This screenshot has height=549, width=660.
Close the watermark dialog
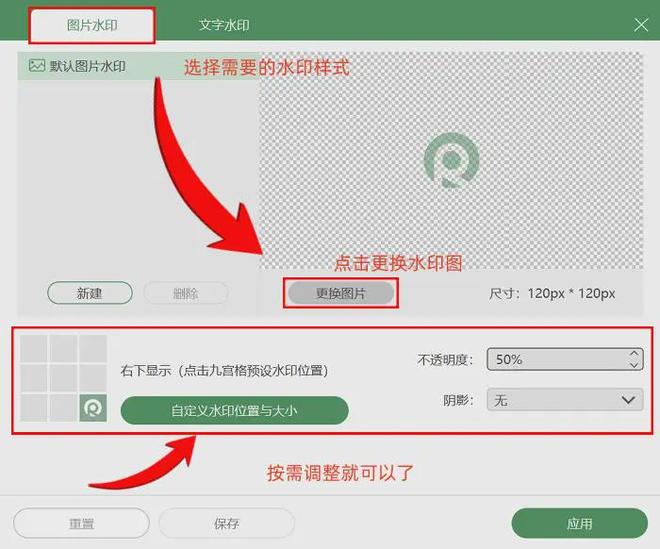641,25
